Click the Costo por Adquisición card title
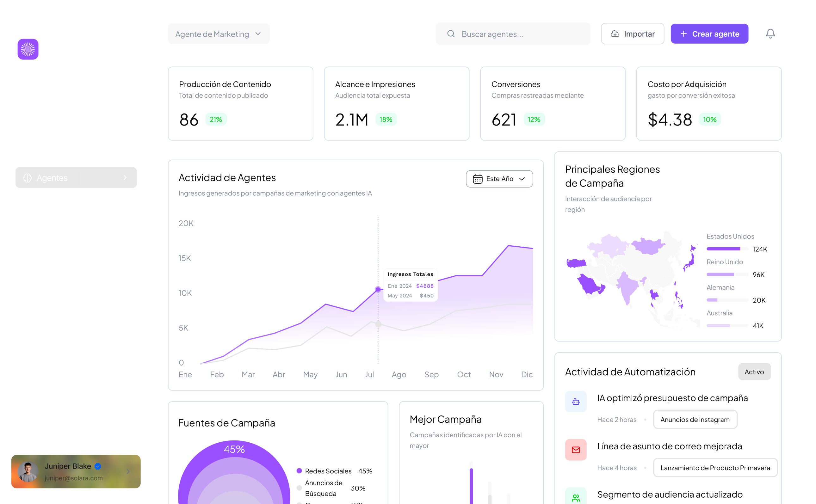 click(687, 84)
